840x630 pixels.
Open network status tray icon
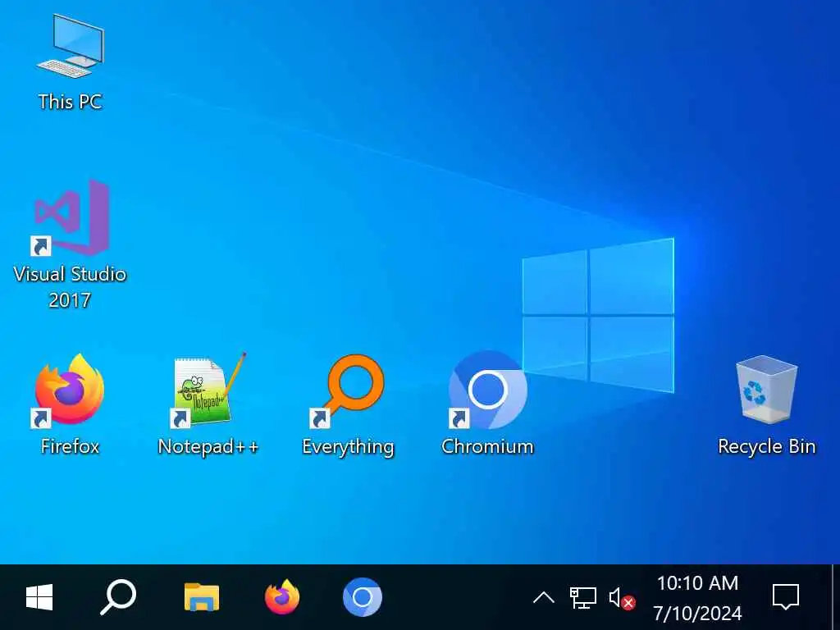point(583,597)
